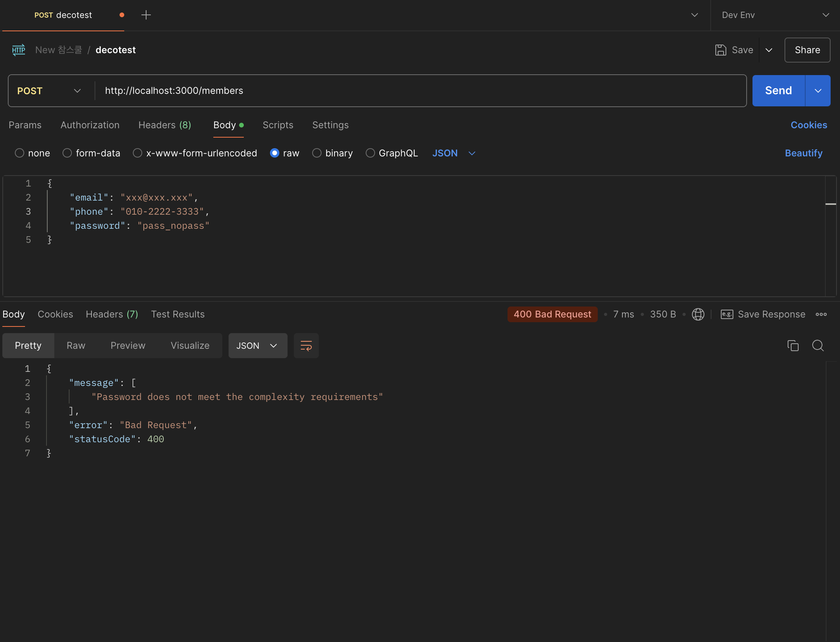Choose the GraphQL body type radio
The width and height of the screenshot is (840, 642).
[370, 153]
